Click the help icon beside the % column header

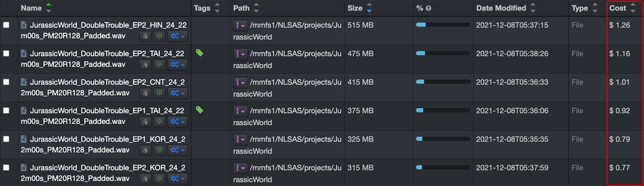pyautogui.click(x=428, y=8)
